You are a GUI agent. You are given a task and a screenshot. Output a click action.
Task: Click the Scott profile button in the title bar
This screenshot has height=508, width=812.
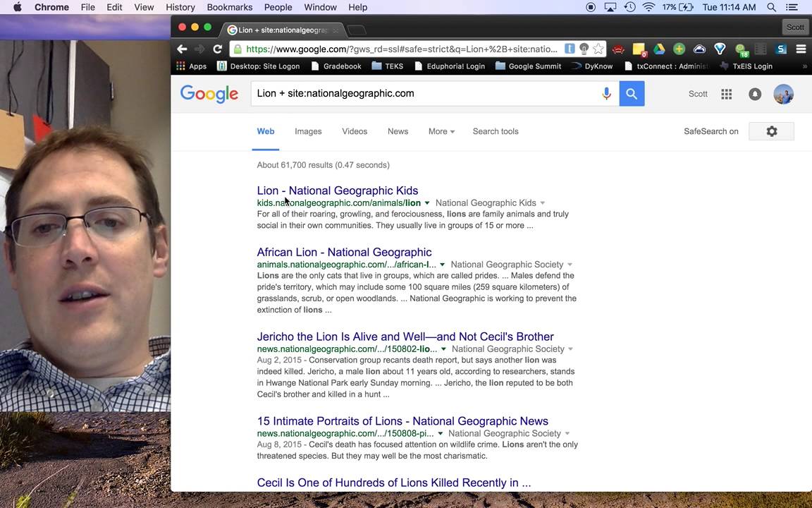(x=795, y=27)
